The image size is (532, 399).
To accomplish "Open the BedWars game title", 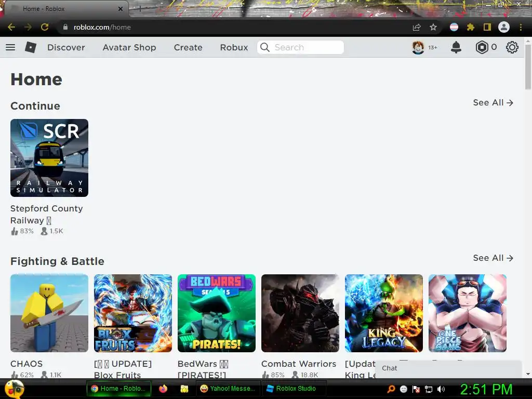I will coord(203,369).
